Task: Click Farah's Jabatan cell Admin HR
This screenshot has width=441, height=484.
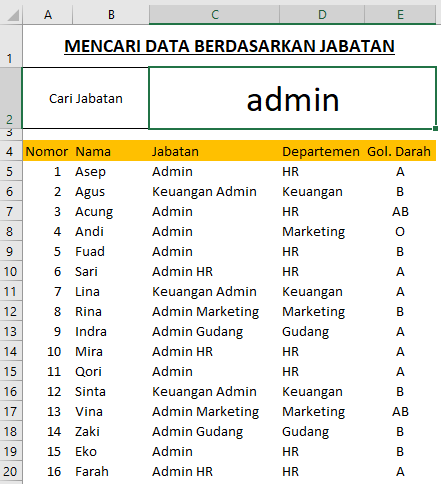Action: point(214,471)
